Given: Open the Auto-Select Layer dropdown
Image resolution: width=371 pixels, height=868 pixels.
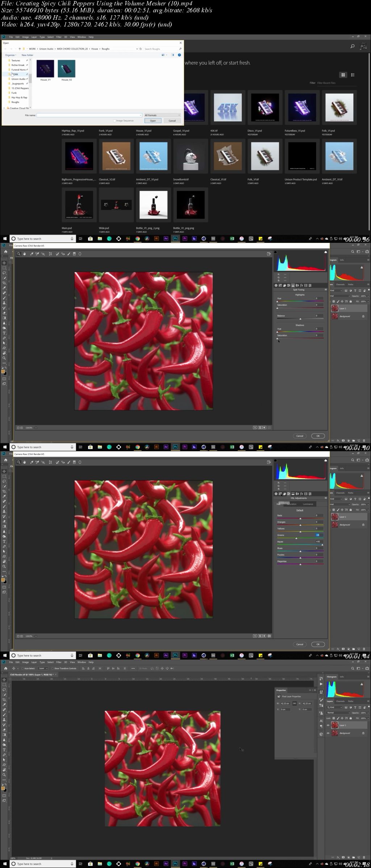Looking at the screenshot, I should pyautogui.click(x=43, y=668).
